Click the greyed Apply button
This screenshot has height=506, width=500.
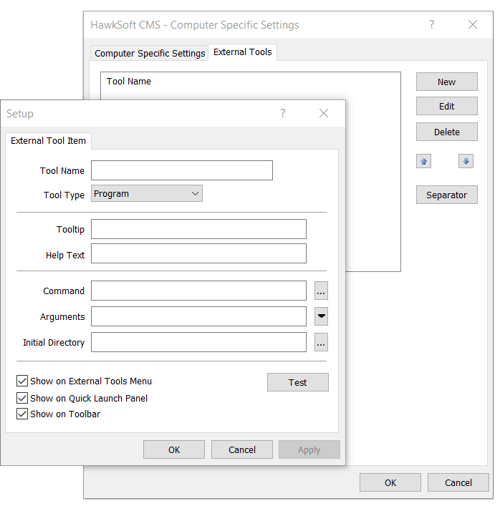click(309, 450)
